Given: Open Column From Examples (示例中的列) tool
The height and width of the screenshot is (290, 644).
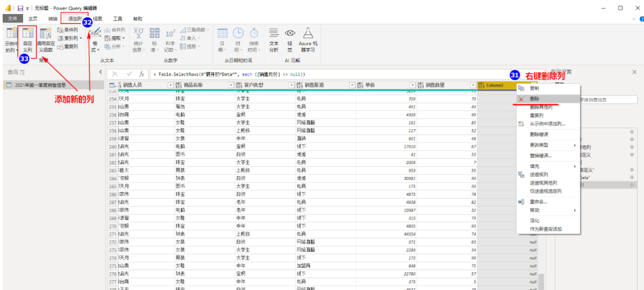Looking at the screenshot, I should tap(10, 40).
